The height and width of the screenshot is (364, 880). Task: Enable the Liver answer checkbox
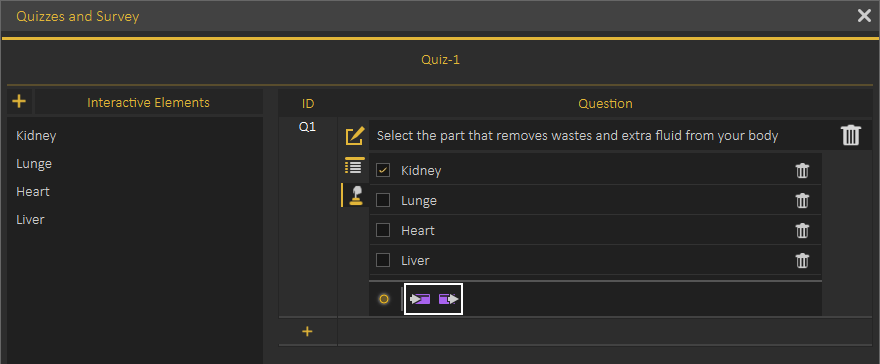[383, 260]
